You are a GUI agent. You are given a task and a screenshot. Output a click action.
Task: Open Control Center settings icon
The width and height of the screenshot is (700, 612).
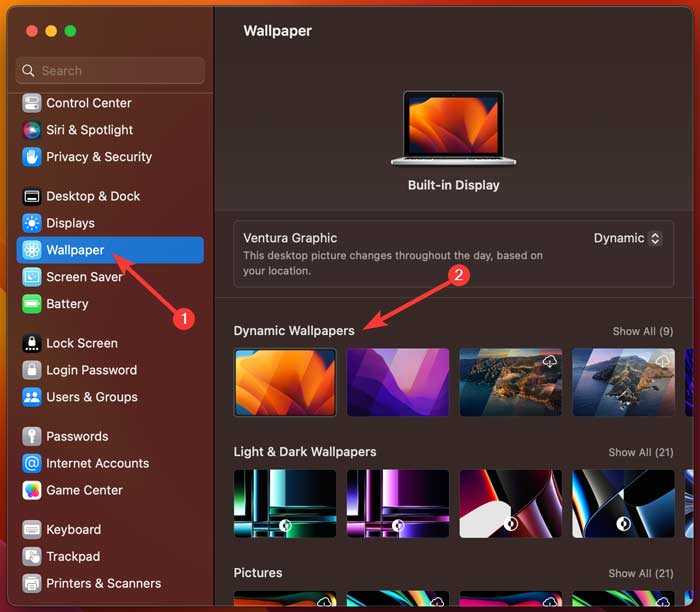coord(32,103)
